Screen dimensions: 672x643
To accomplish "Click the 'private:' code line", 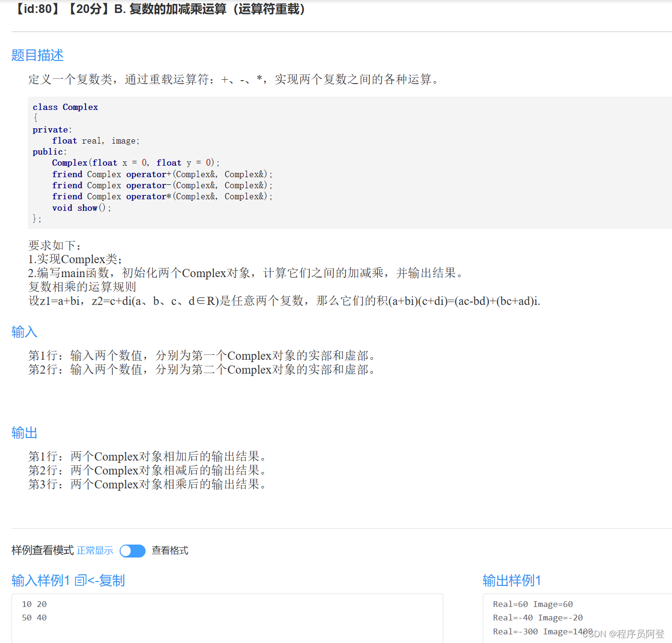I will (52, 130).
